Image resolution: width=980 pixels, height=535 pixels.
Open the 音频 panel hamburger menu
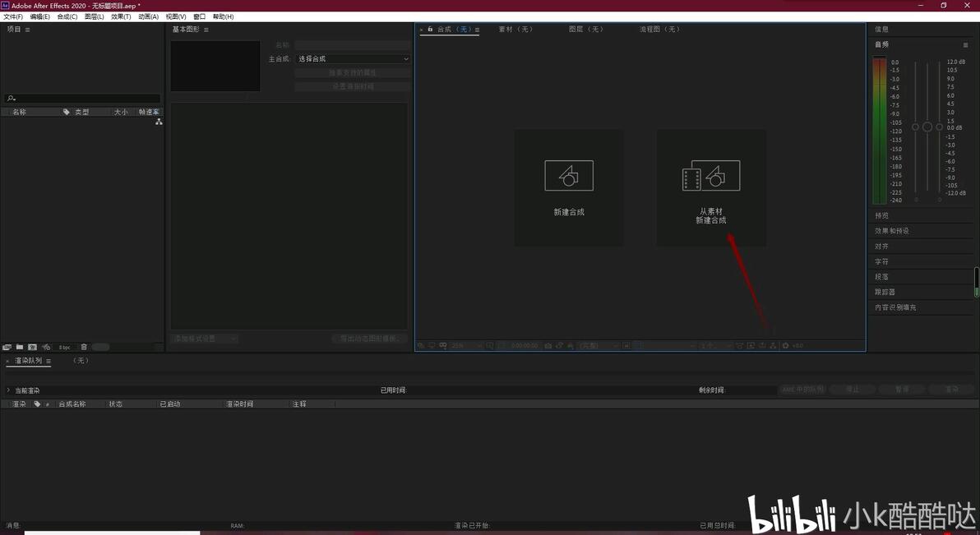pos(966,45)
